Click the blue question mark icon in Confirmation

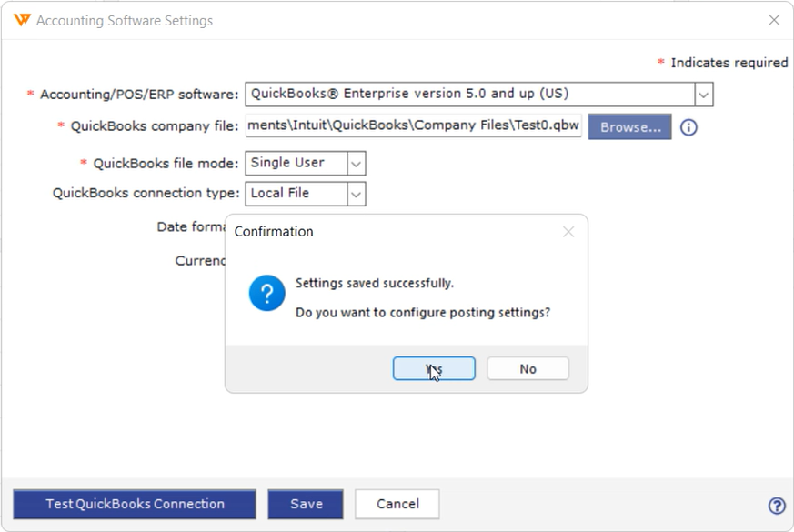[266, 293]
